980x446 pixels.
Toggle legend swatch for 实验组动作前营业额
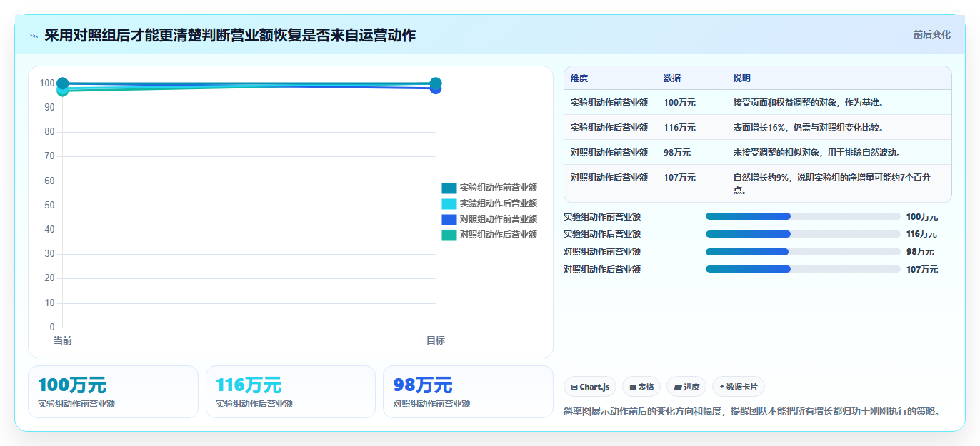click(449, 188)
